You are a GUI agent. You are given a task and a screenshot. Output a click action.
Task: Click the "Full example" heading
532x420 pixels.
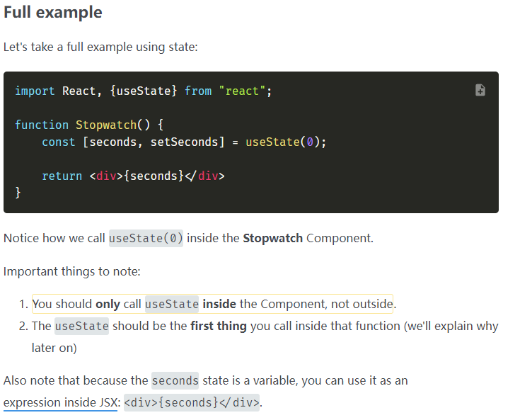click(x=52, y=13)
